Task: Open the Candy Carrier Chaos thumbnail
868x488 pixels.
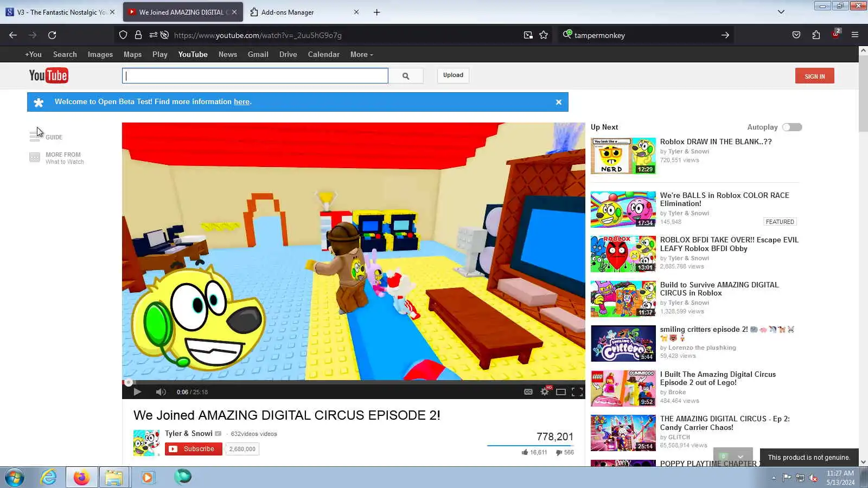Action: pyautogui.click(x=623, y=433)
